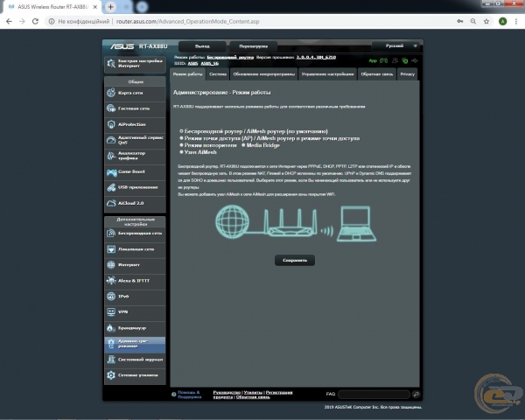
Task: Select Wireless router / AiMesh router mode
Action: tap(181, 131)
